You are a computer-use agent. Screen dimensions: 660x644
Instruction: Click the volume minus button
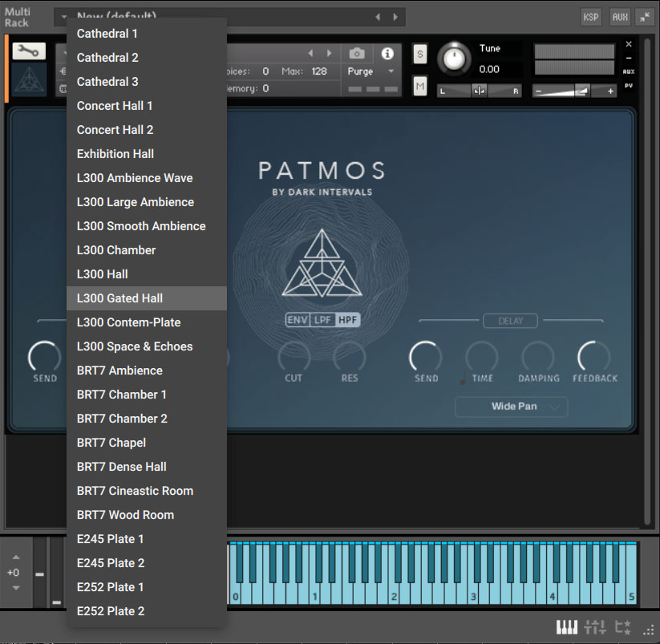(x=538, y=91)
